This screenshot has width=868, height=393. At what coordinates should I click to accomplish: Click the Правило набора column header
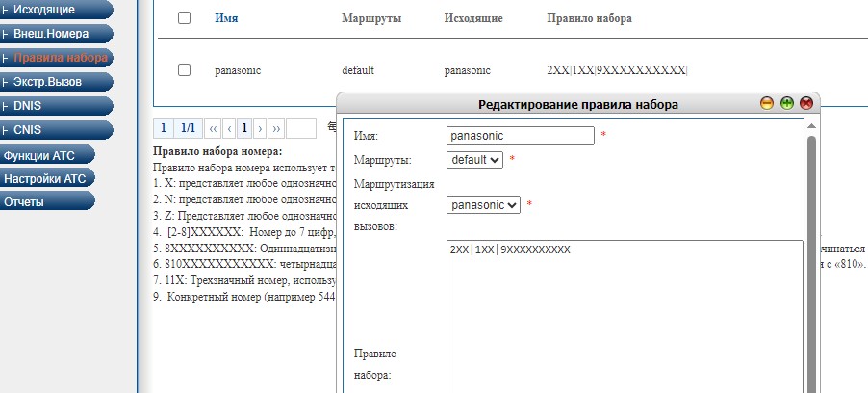(x=589, y=18)
